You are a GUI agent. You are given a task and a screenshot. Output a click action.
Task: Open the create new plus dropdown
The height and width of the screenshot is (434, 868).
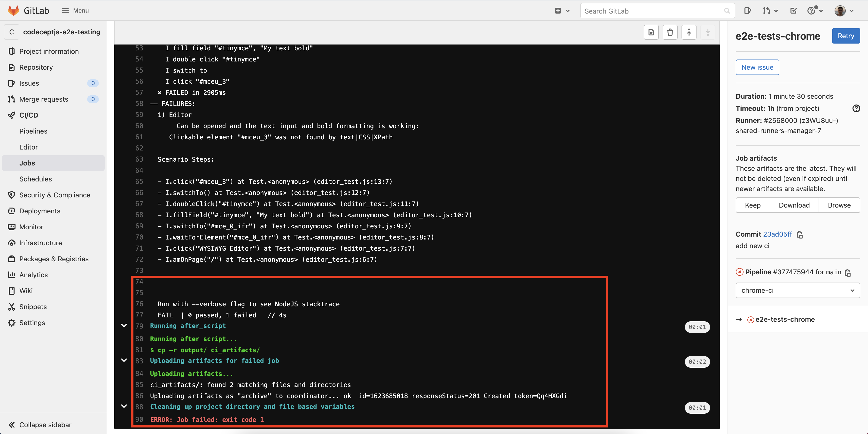tap(562, 11)
